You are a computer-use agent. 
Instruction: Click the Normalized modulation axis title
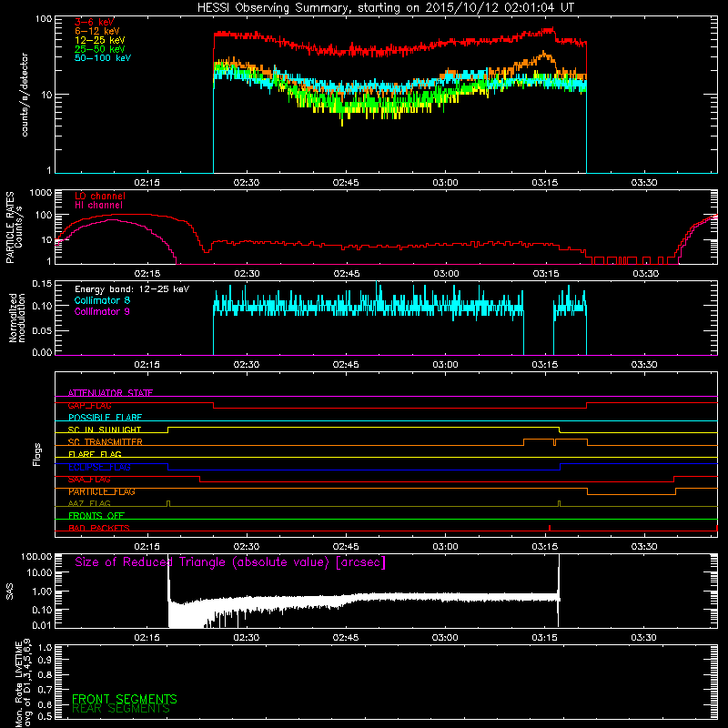click(18, 318)
